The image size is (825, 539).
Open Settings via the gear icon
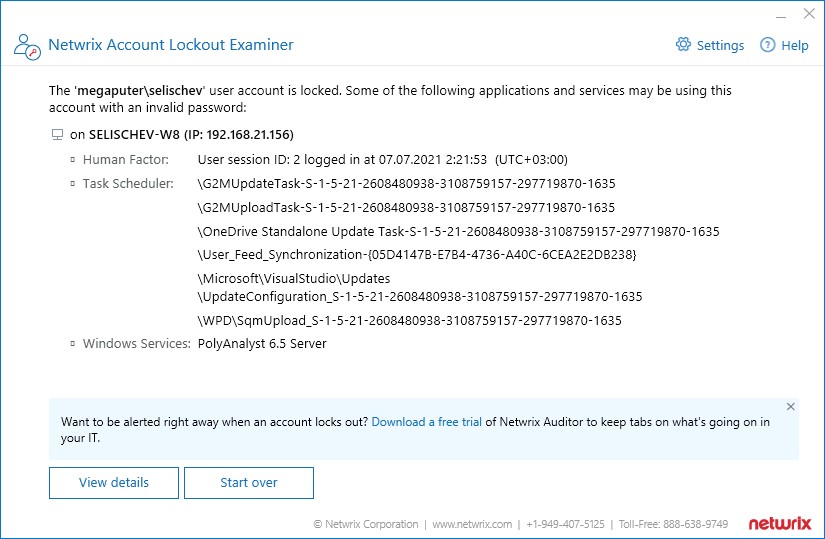(683, 45)
